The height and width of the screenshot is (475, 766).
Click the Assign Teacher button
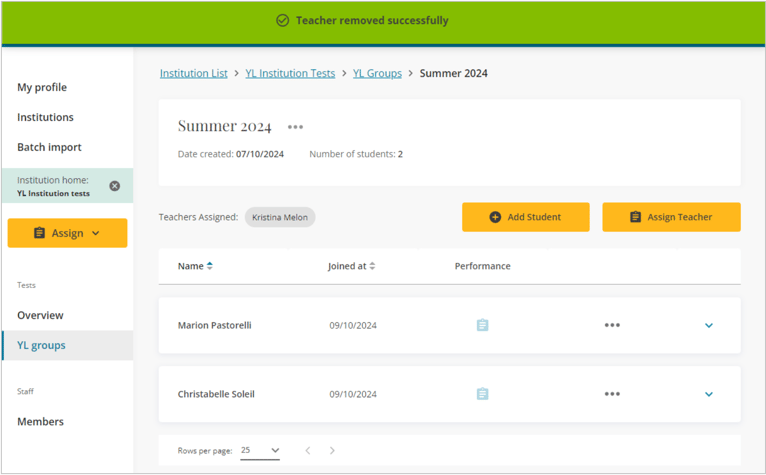coord(671,217)
